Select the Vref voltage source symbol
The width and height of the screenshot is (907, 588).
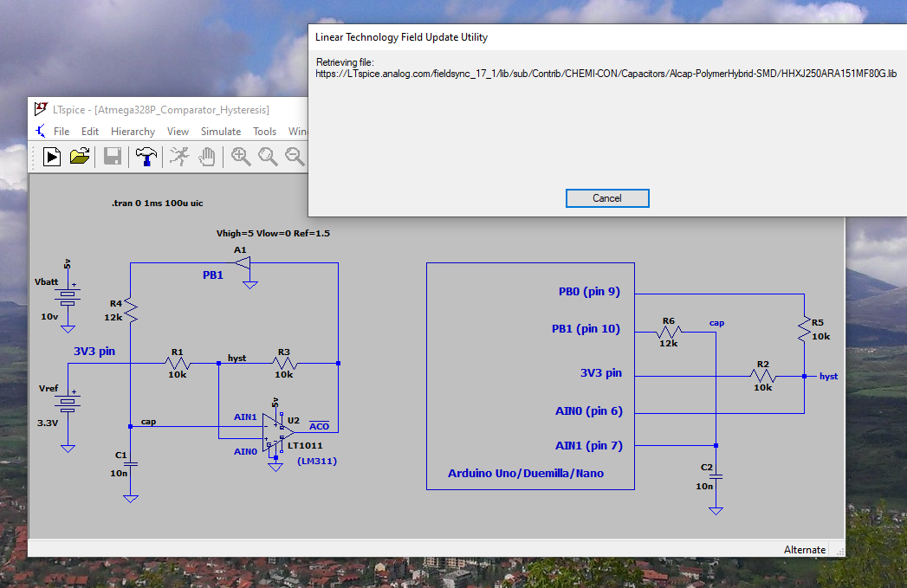pyautogui.click(x=68, y=404)
